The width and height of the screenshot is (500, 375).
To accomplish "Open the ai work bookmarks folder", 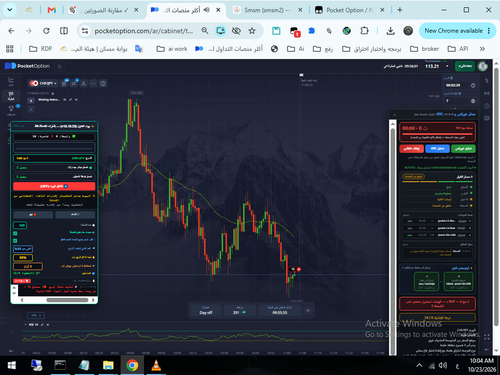I will coord(172,49).
